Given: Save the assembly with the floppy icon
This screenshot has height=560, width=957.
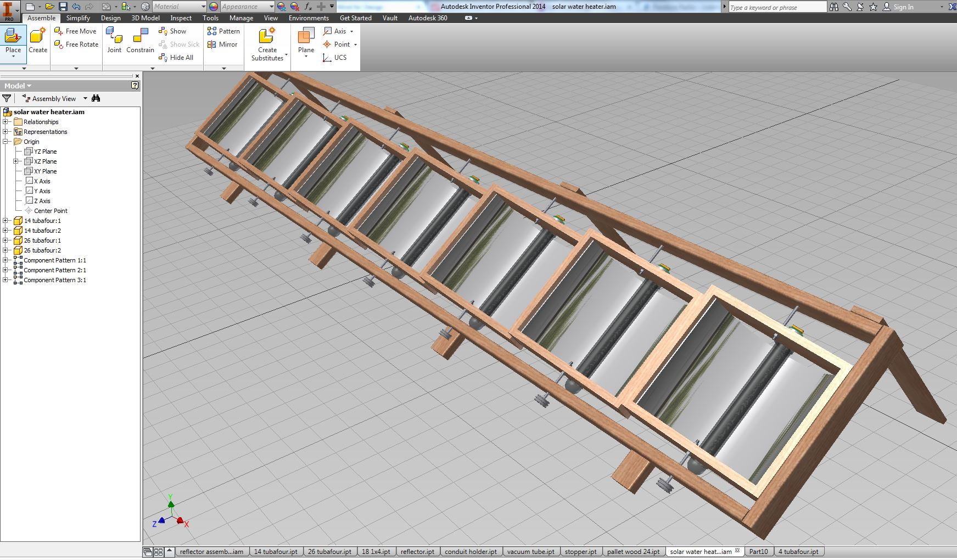Looking at the screenshot, I should [x=63, y=7].
